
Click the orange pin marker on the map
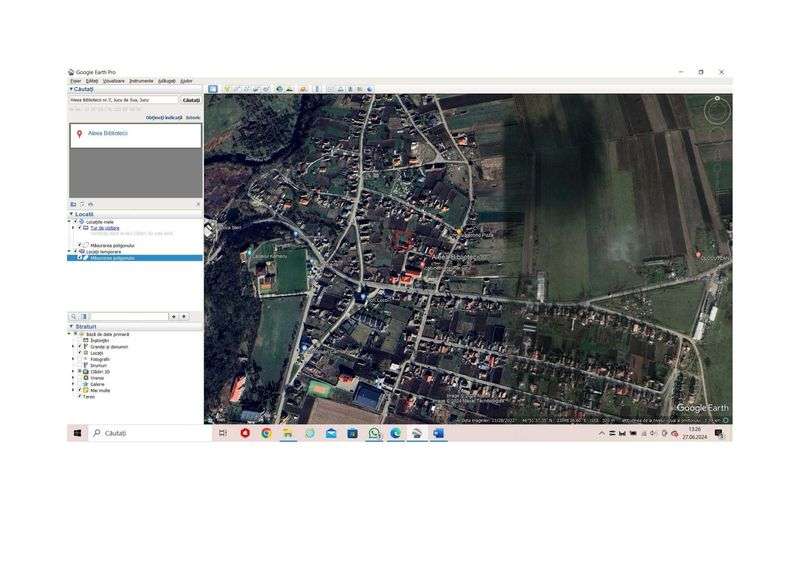pyautogui.click(x=459, y=231)
